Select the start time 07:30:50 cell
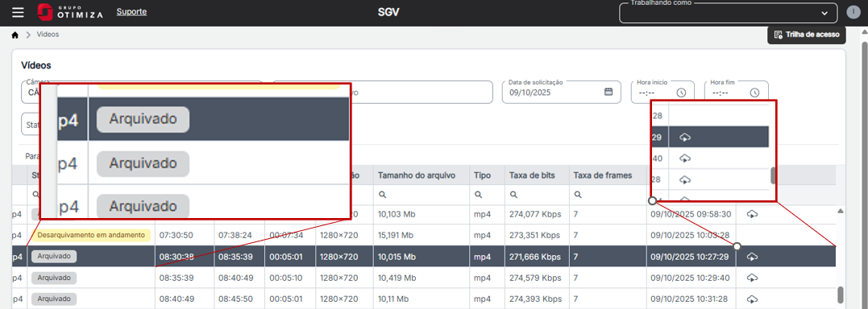 point(185,235)
